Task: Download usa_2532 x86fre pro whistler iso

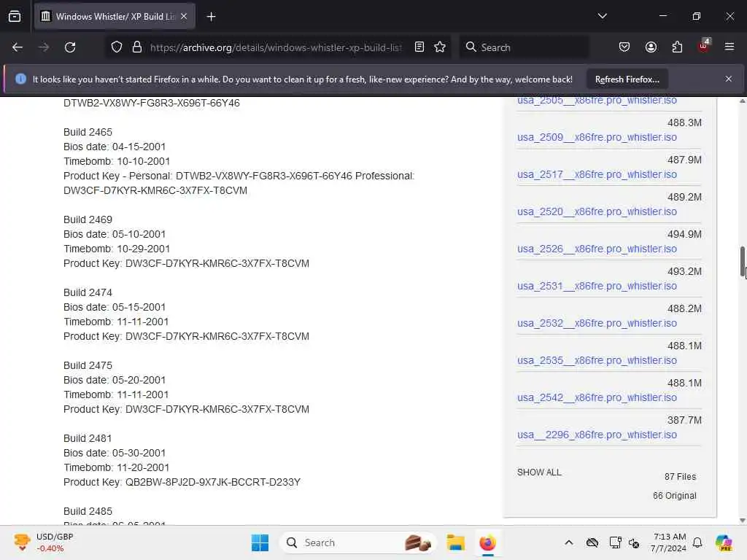Action: (x=597, y=323)
